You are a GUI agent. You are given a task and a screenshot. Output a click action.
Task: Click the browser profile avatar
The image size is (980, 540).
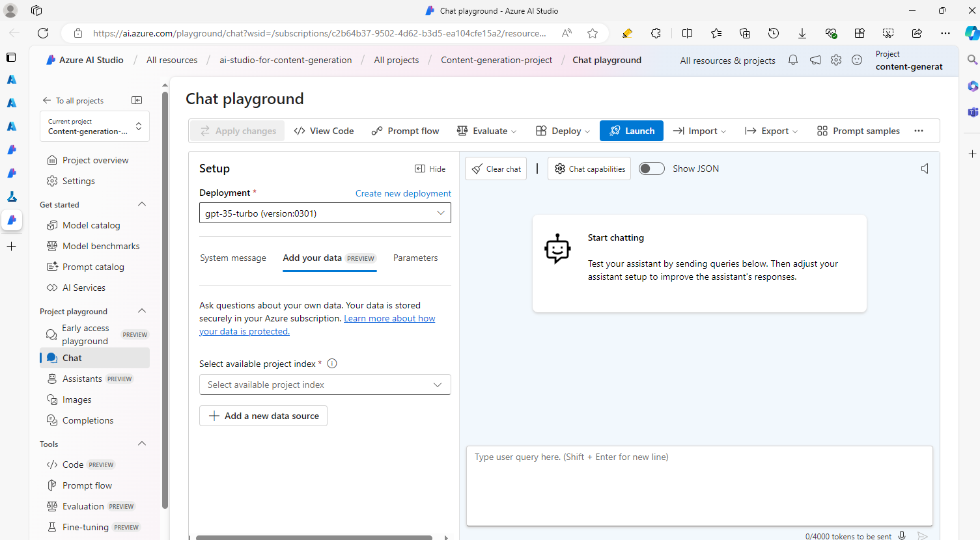pos(10,10)
